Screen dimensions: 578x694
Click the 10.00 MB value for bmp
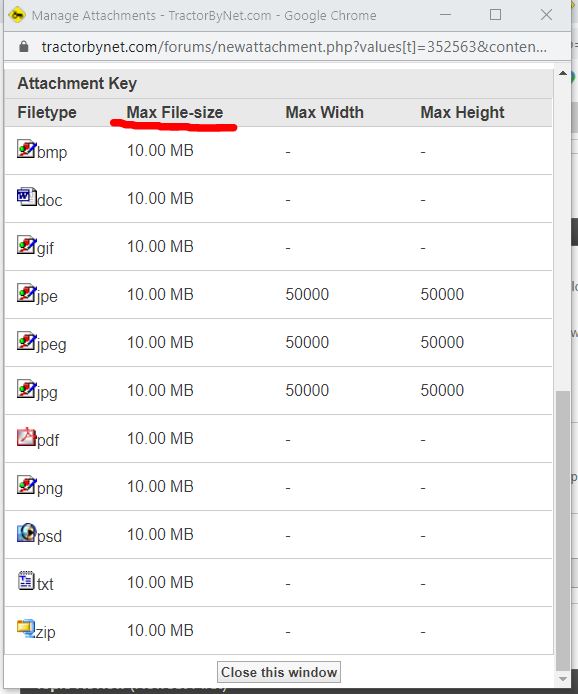(160, 150)
